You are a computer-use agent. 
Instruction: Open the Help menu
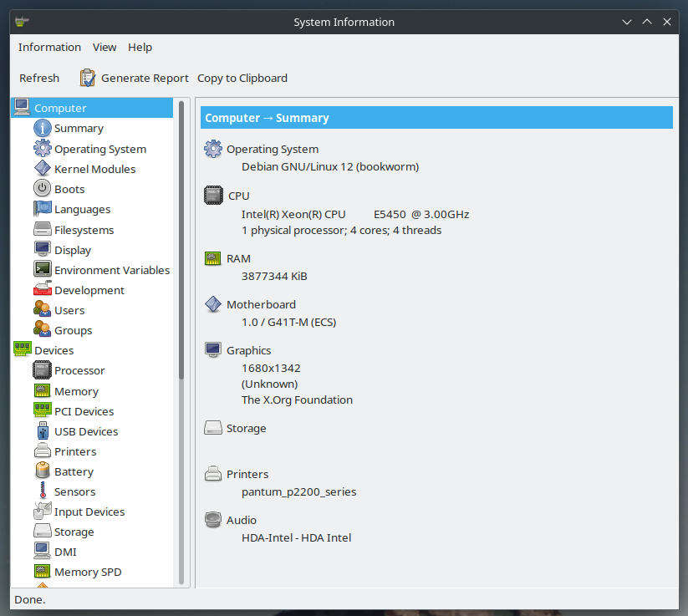[x=140, y=47]
